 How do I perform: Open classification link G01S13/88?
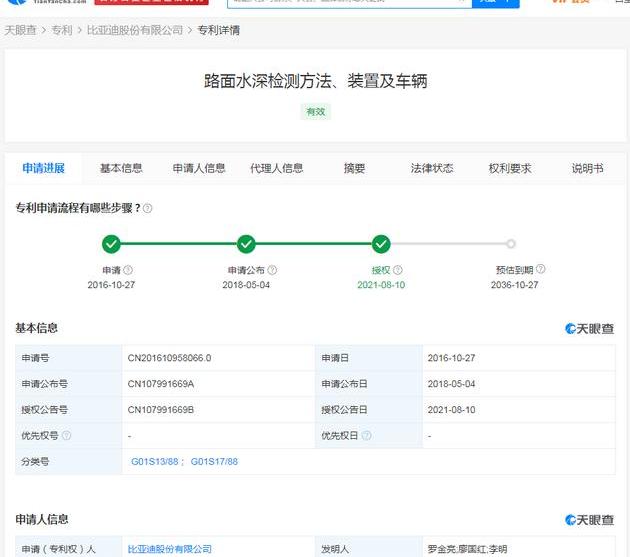pos(155,462)
